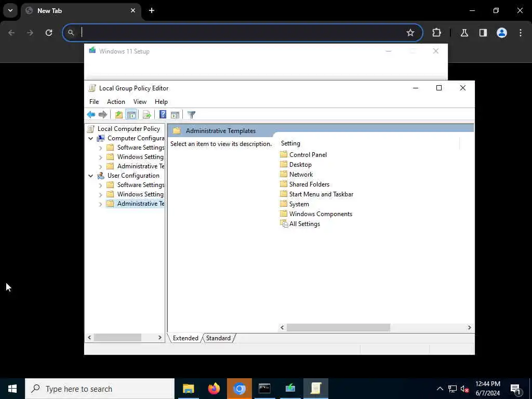Screen dimensions: 532x399
Task: Click the Windows Start button
Action: coord(12,389)
